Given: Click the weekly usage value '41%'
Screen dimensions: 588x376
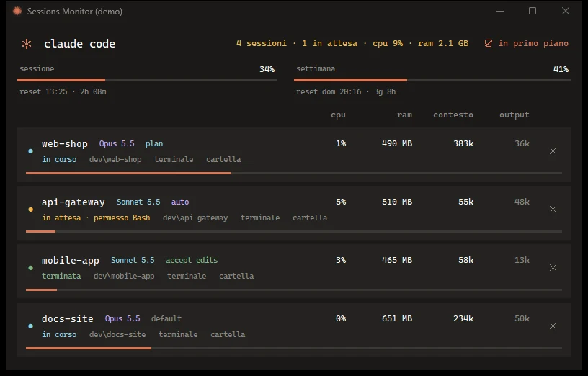Looking at the screenshot, I should [561, 69].
